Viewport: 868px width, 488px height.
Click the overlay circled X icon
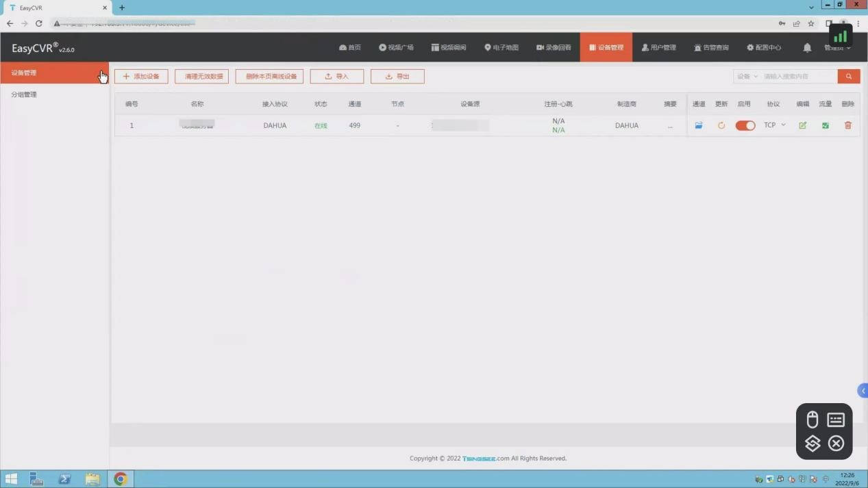click(836, 444)
